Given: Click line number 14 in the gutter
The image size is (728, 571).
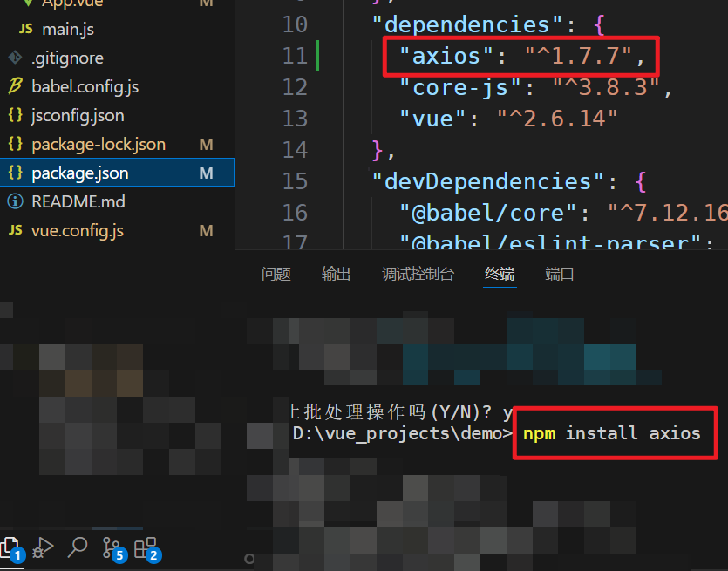Looking at the screenshot, I should coord(295,150).
